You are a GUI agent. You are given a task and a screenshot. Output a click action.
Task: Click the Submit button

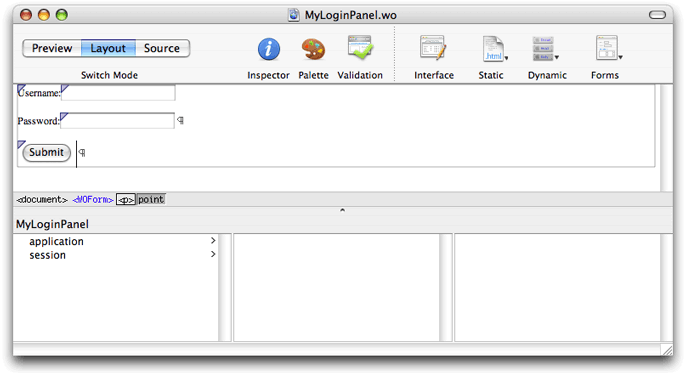pos(46,153)
